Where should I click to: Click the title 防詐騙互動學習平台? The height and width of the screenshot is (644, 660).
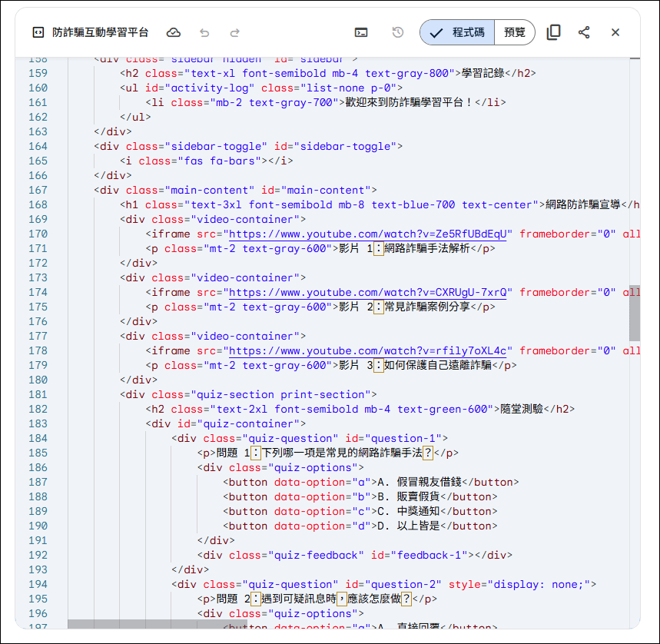[100, 32]
